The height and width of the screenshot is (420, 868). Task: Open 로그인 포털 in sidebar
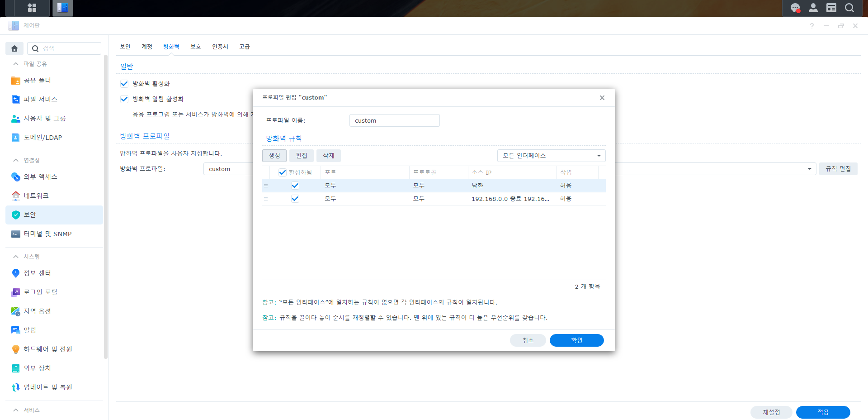[54, 292]
